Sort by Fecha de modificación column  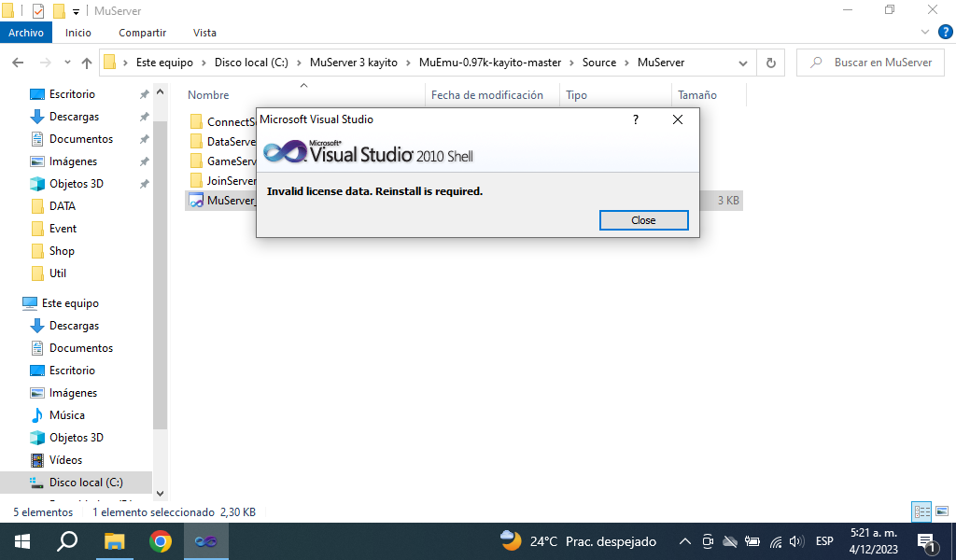click(487, 94)
